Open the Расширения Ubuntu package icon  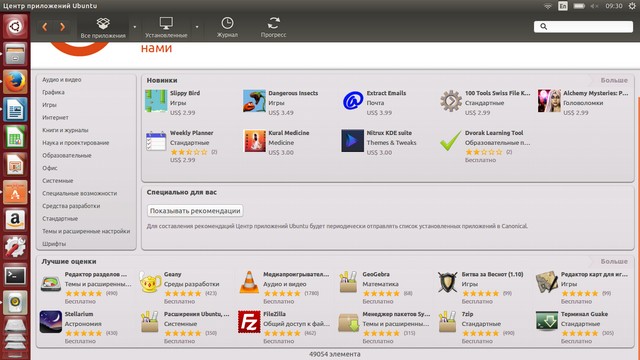150,322
